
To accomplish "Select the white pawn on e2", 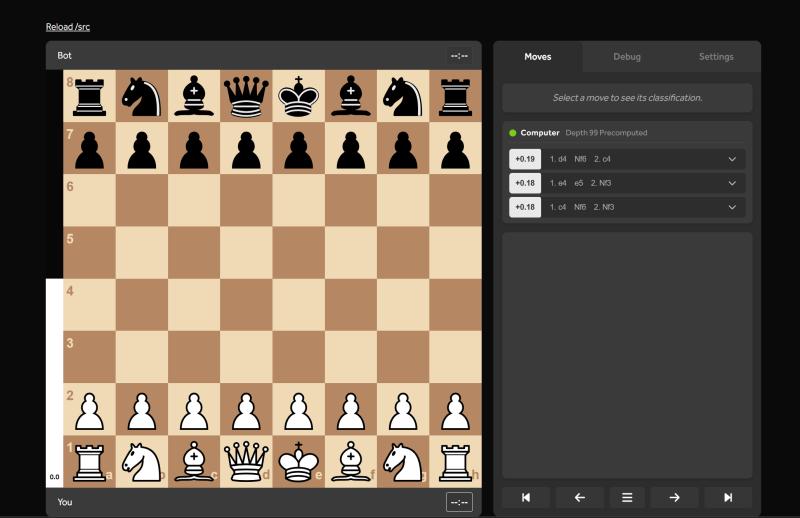I will coord(298,409).
